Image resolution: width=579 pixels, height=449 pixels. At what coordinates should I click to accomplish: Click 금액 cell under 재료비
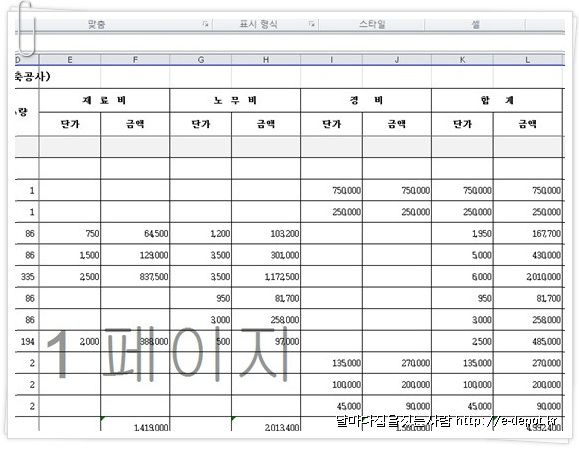[x=135, y=124]
